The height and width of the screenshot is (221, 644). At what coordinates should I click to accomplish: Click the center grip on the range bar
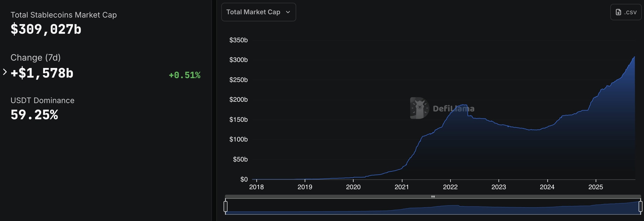point(433,197)
